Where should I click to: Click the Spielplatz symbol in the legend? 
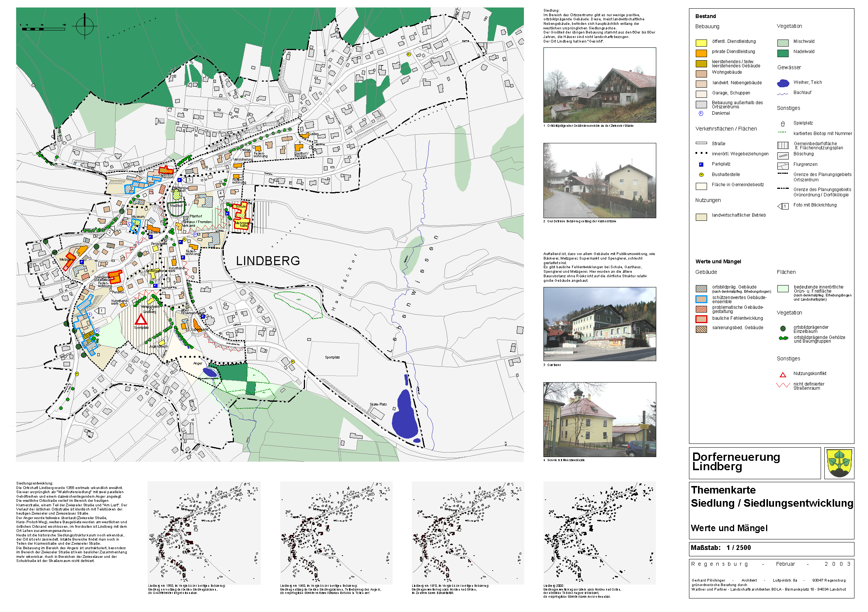(x=783, y=124)
